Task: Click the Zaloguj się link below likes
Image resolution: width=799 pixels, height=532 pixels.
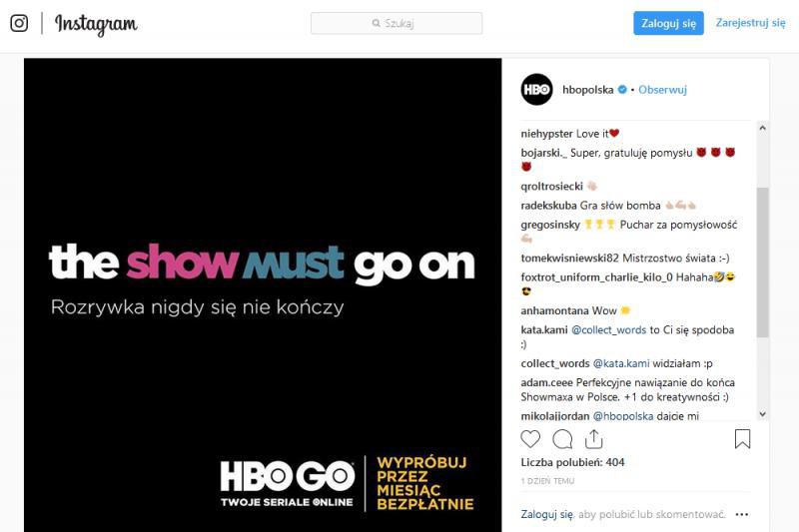Action: tap(546, 515)
